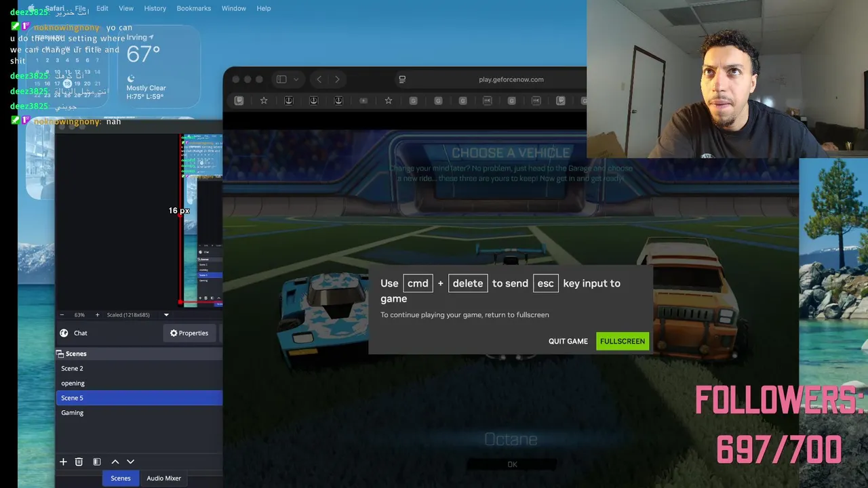The width and height of the screenshot is (868, 488).
Task: Switch to the Scenes dock tab
Action: click(x=121, y=478)
